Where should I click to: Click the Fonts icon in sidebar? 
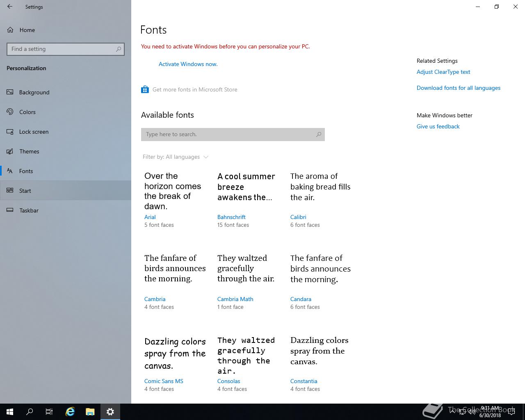point(10,171)
